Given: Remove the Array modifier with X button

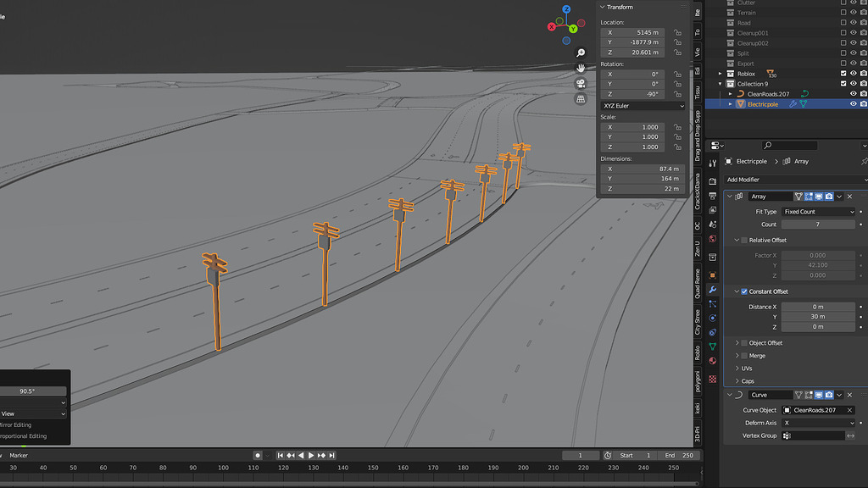Looking at the screenshot, I should (850, 197).
